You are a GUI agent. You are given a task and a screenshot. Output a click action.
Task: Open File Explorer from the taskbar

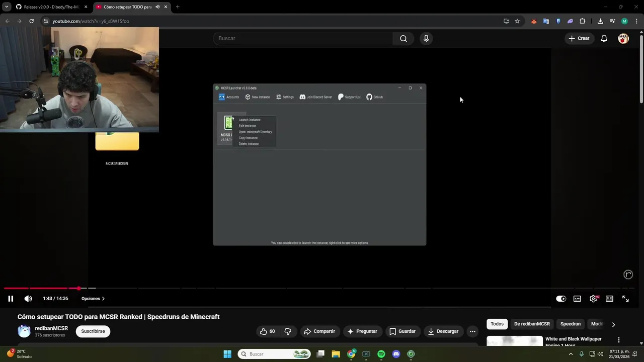(x=336, y=354)
